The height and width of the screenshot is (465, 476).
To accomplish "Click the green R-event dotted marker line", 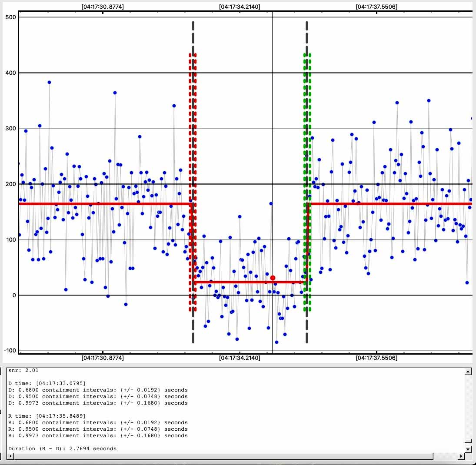I will [307, 182].
